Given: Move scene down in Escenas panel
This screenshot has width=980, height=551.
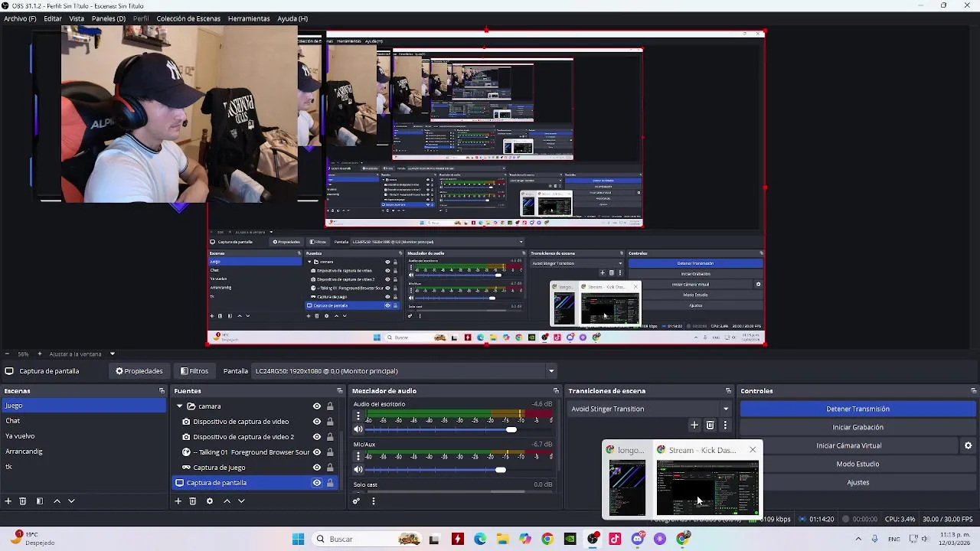Looking at the screenshot, I should point(71,501).
